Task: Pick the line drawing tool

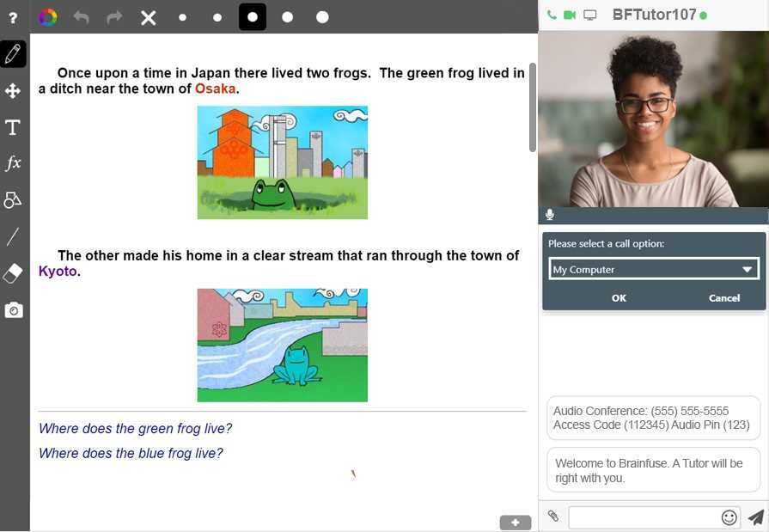Action: (13, 236)
